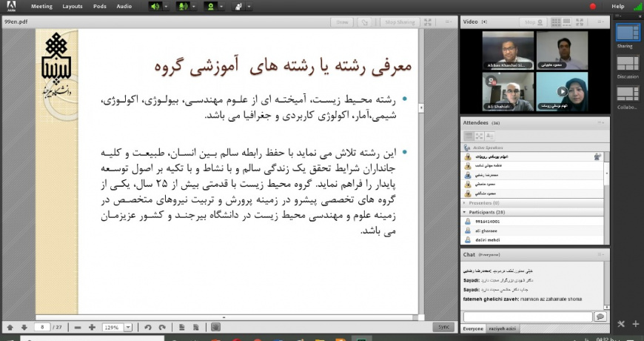Toggle the green speaker audio icon
Image resolution: width=644 pixels, height=341 pixels.
(x=155, y=6)
